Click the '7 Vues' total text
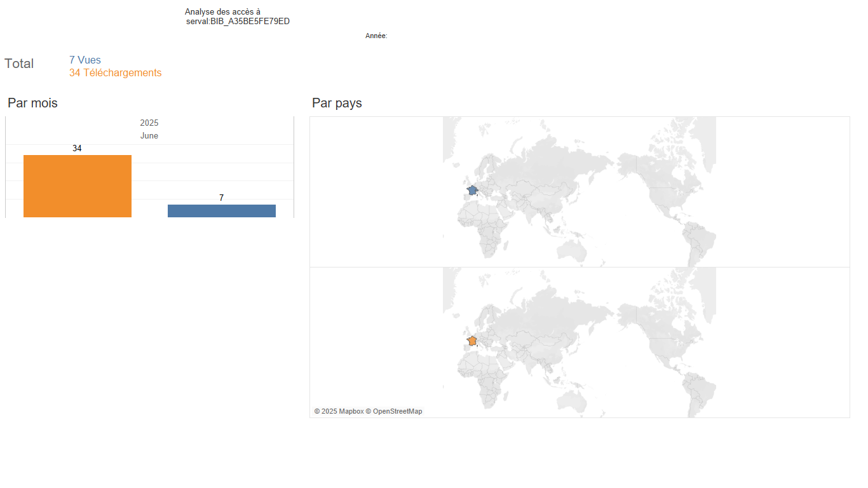The height and width of the screenshot is (488, 868). (x=85, y=60)
